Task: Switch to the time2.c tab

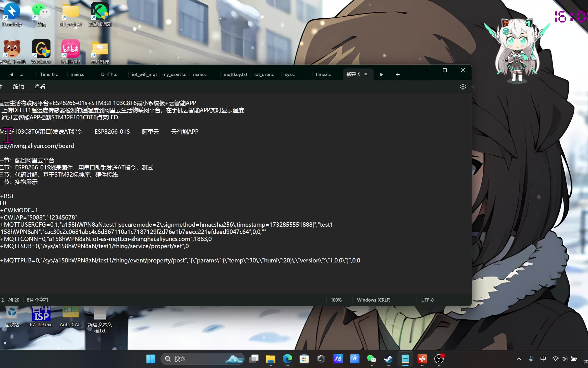Action: (x=323, y=74)
